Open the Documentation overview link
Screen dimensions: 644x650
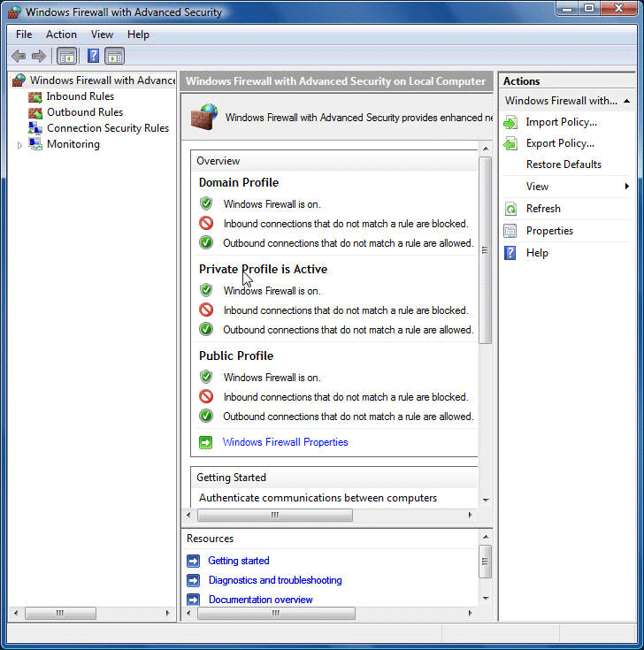(261, 600)
